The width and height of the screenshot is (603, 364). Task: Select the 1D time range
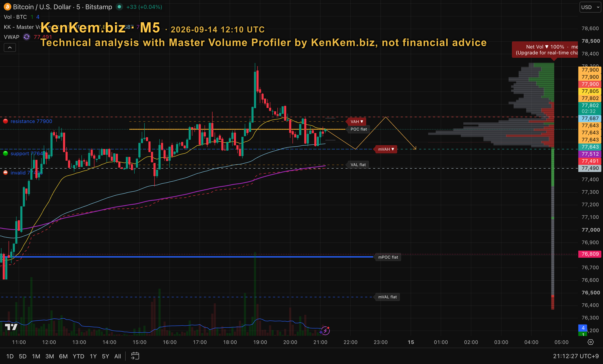(x=10, y=356)
